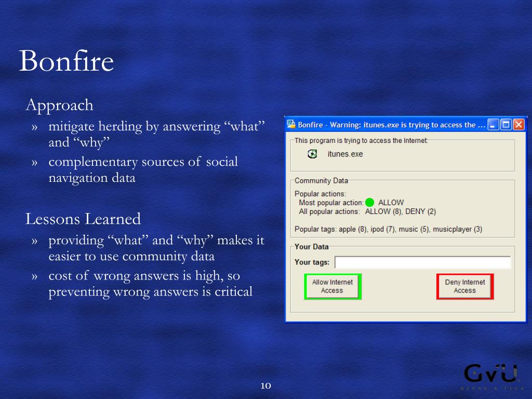Click Deny Internet Access button
532x399 pixels.
coord(465,286)
